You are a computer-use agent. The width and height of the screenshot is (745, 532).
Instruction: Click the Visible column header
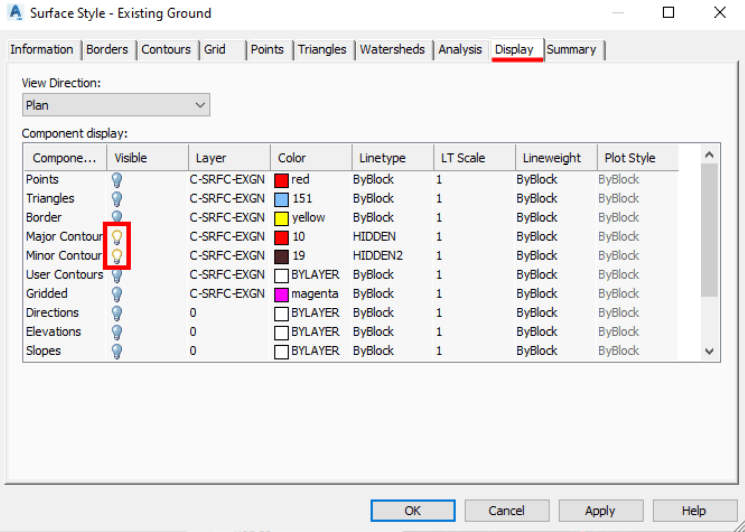(147, 158)
